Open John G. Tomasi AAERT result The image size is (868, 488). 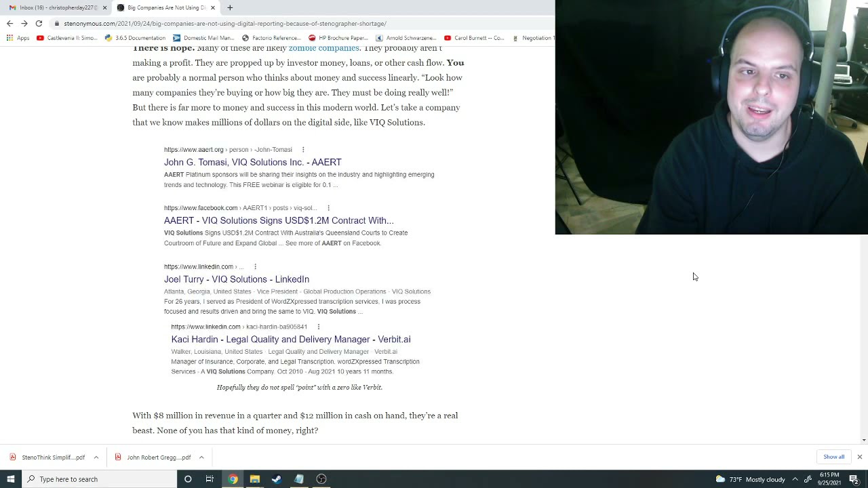(252, 162)
